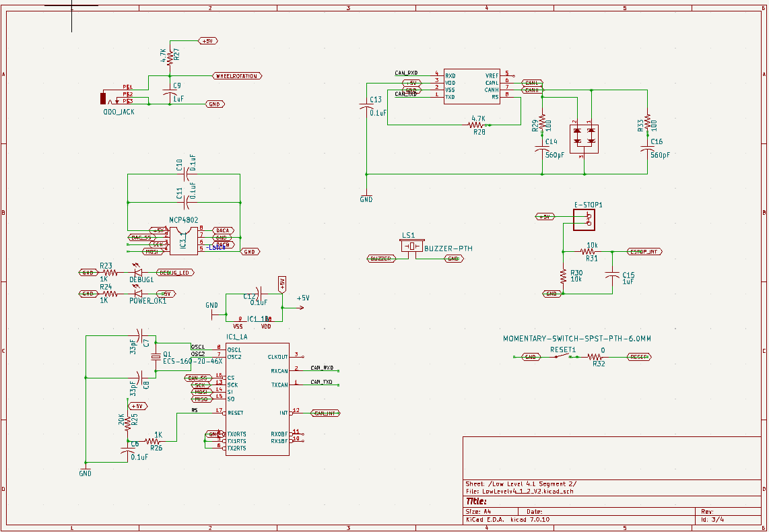Select the DAC_SS global label

143,237
